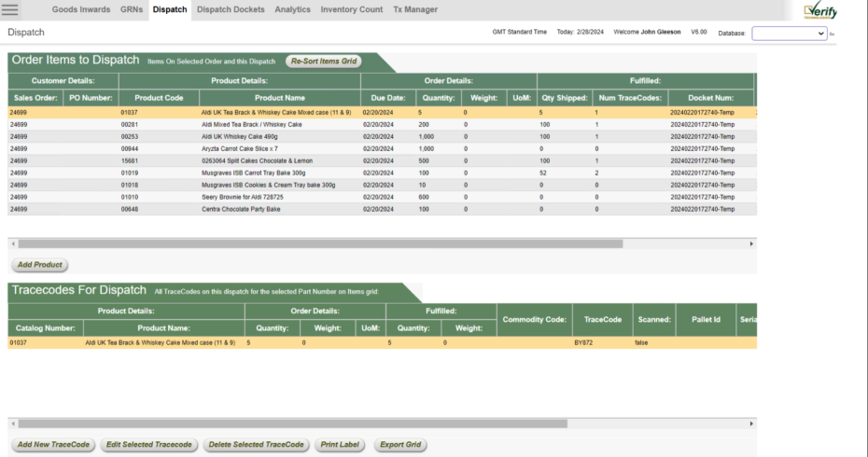Click Add New TraceCode button
This screenshot has height=457, width=868.
[x=53, y=444]
